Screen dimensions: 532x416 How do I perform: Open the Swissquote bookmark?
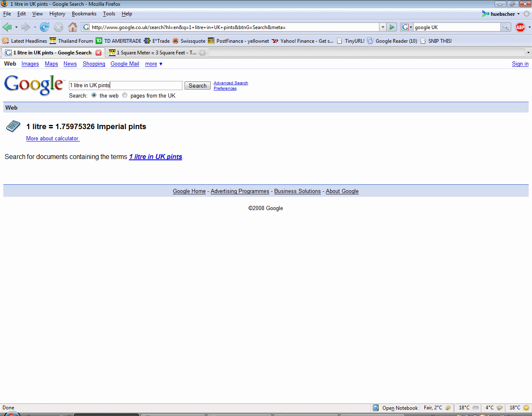tap(189, 41)
